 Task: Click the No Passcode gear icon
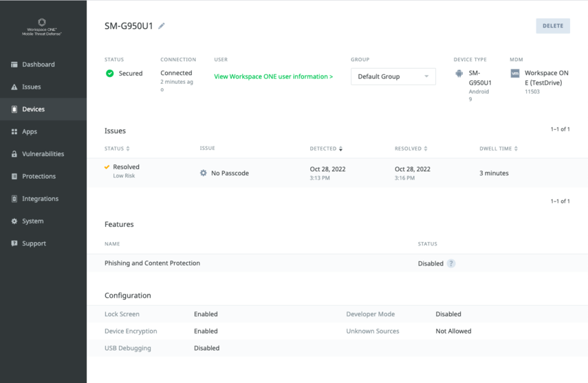(x=203, y=173)
